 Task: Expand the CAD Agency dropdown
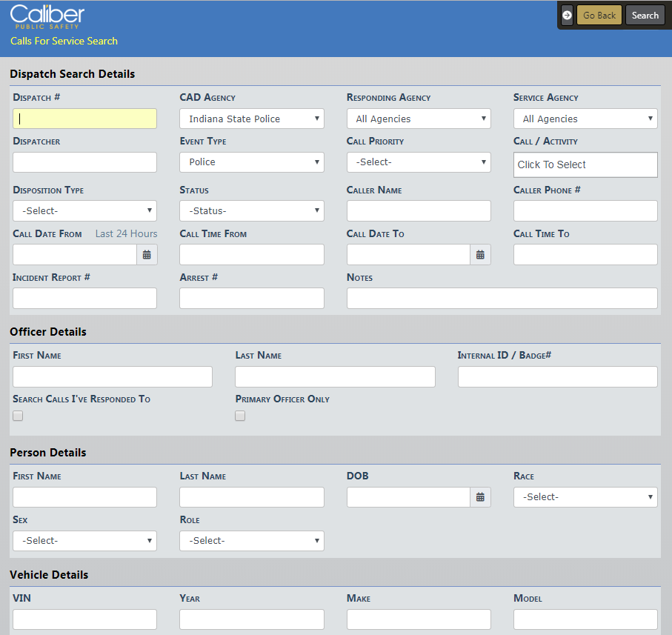pyautogui.click(x=251, y=119)
